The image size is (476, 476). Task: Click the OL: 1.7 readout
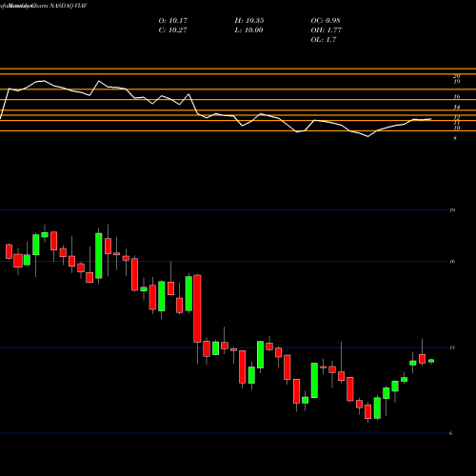[x=324, y=40]
